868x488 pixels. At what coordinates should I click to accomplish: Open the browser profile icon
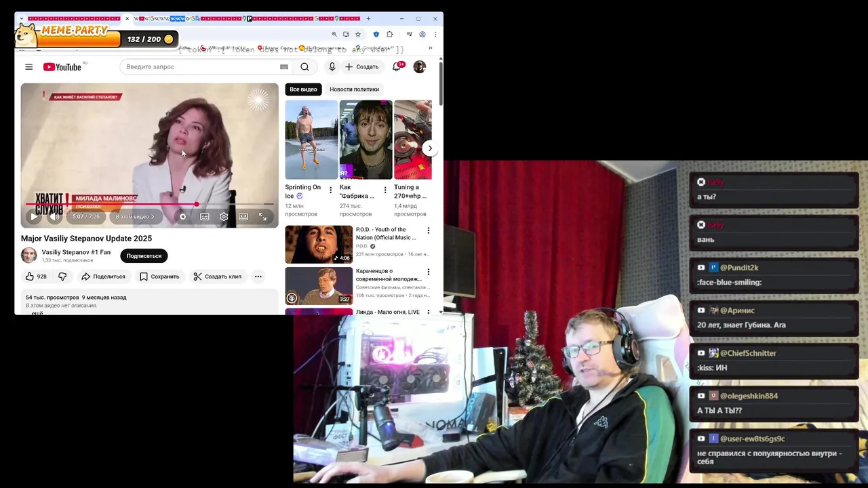click(422, 34)
